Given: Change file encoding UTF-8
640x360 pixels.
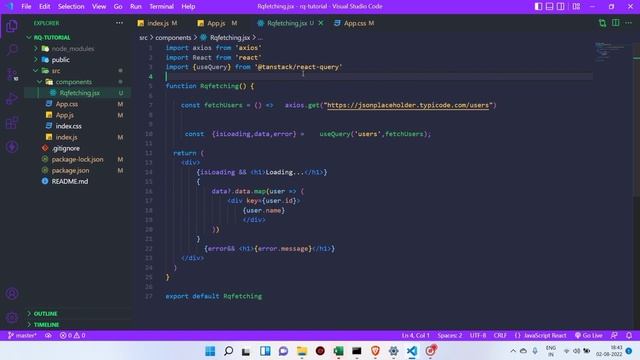Looking at the screenshot, I should click(x=478, y=336).
